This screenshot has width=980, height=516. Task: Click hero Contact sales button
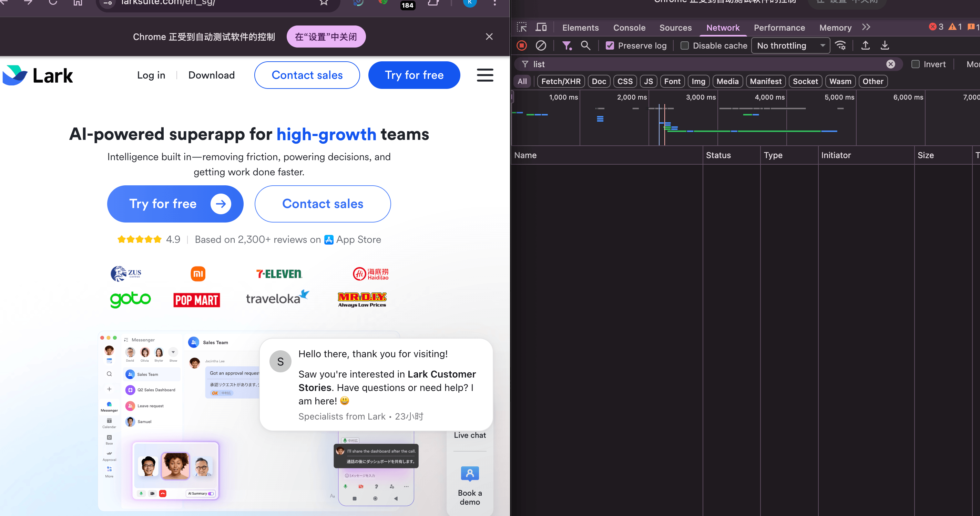pos(323,204)
